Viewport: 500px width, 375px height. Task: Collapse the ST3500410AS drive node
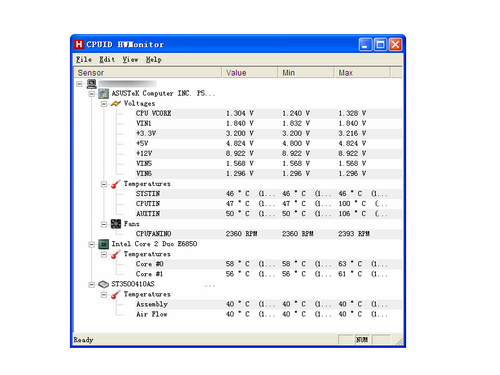click(92, 284)
